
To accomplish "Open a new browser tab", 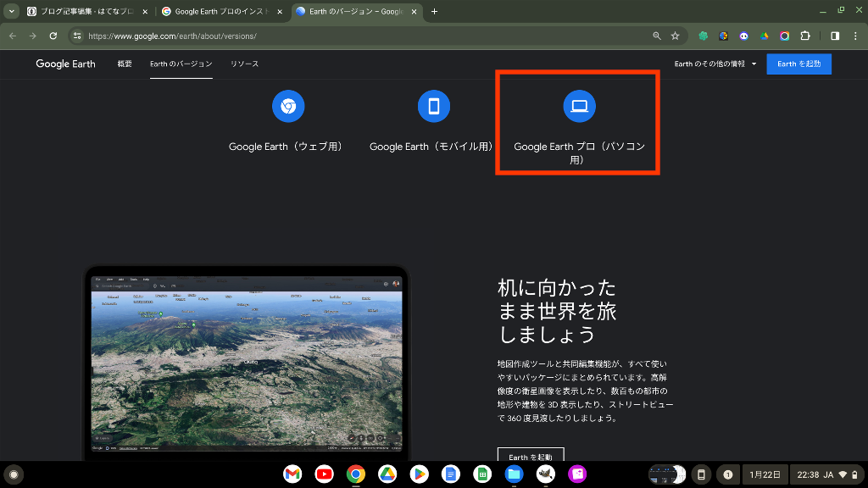I will [435, 12].
